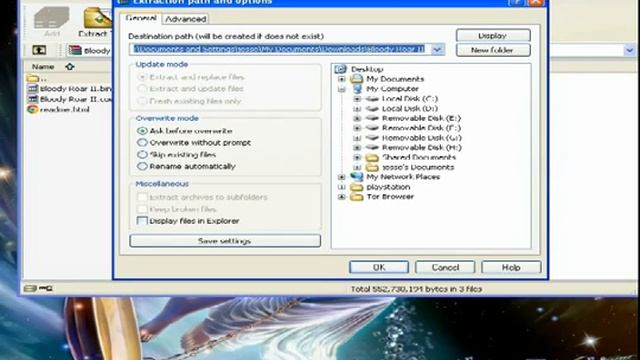
Task: Open the destination path dropdown
Action: point(437,49)
